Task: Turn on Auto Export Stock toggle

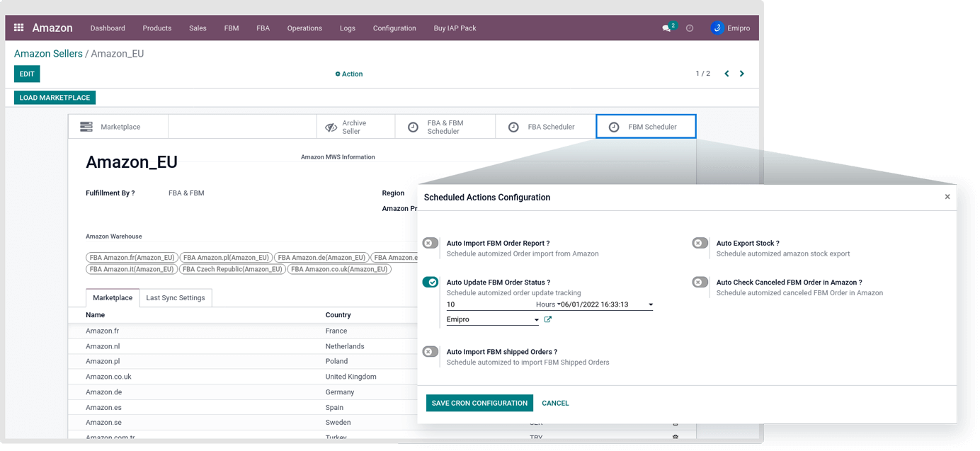Action: coord(700,244)
